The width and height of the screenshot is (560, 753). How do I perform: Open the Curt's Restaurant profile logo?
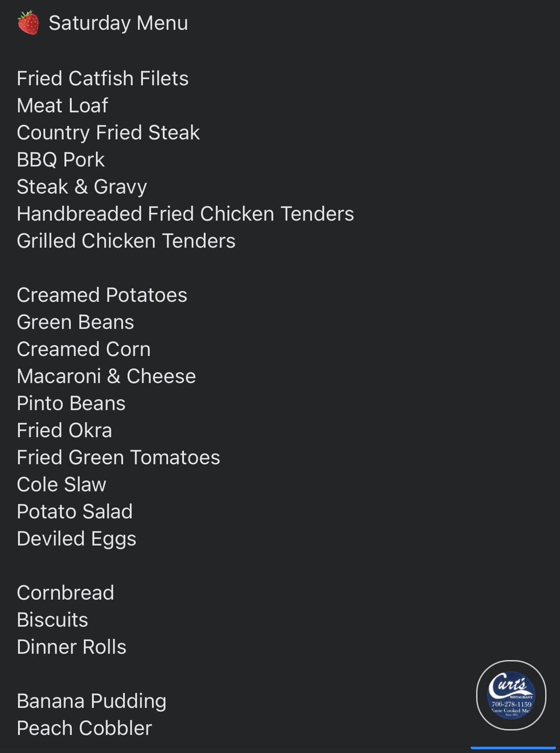[x=511, y=695]
